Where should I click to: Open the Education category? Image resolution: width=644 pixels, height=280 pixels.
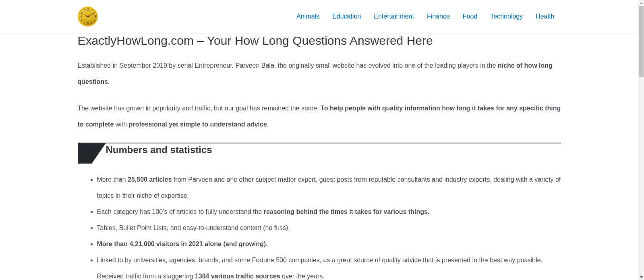(346, 17)
